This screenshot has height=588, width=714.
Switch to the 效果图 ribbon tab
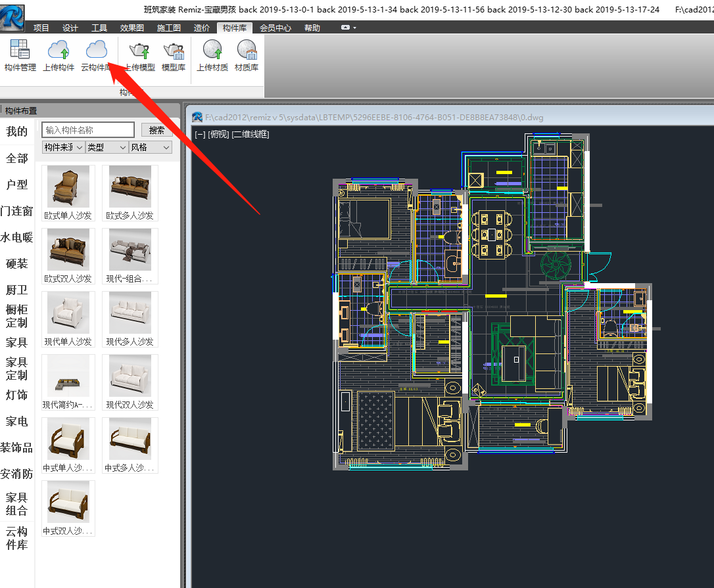pos(132,28)
